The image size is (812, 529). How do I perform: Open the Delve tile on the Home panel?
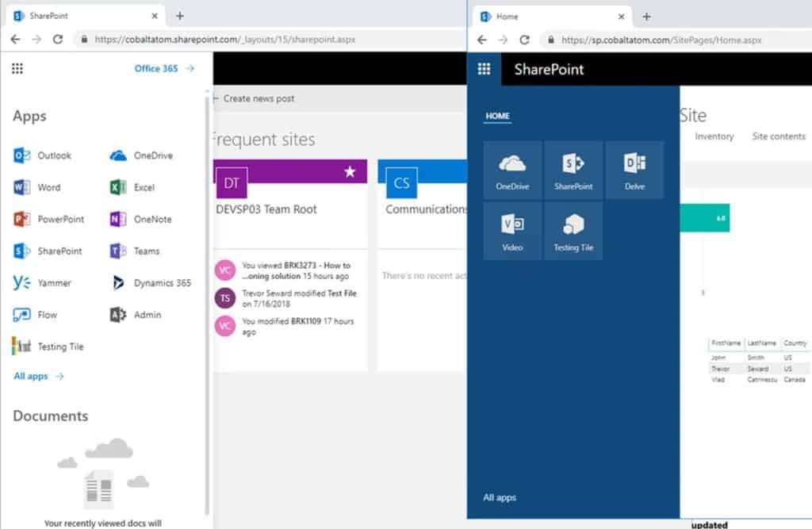pos(634,169)
